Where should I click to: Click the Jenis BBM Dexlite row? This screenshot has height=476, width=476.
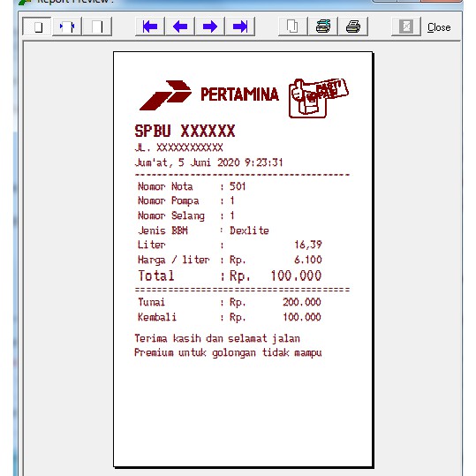[203, 230]
